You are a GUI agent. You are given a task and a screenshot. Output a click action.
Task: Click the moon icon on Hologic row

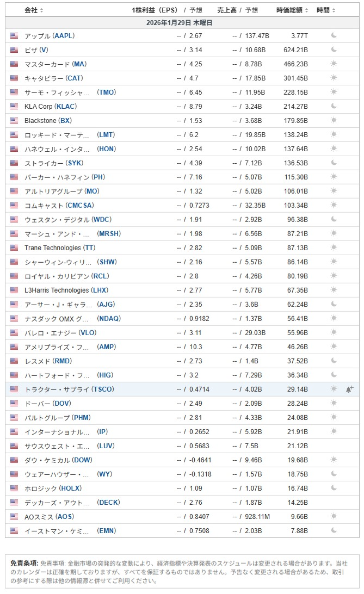click(x=334, y=488)
